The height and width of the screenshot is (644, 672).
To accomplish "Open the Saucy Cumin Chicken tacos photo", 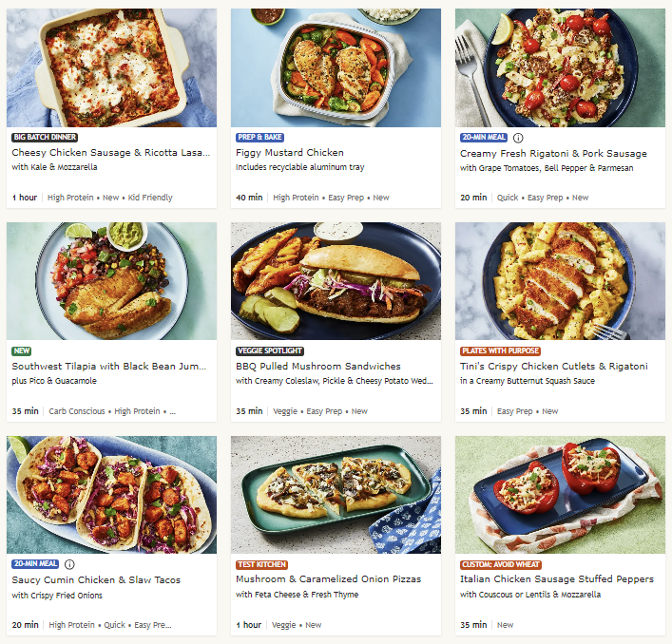I will click(x=111, y=495).
